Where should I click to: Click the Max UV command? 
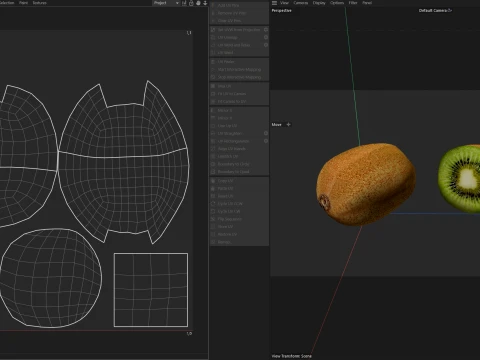click(x=239, y=86)
